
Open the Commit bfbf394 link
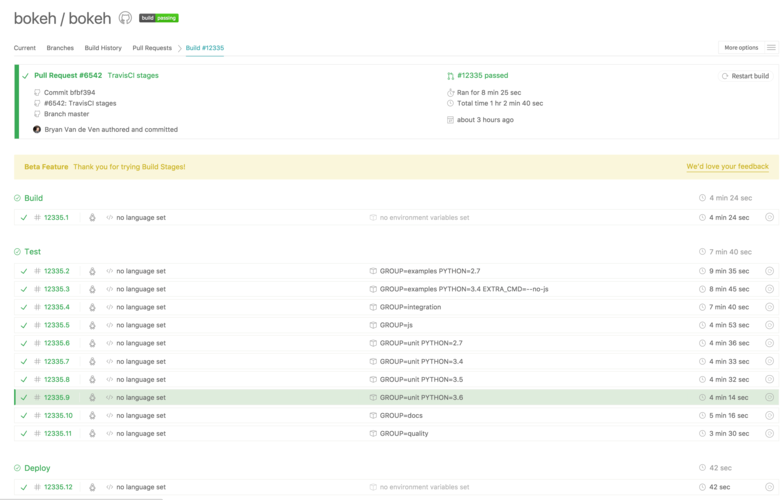[69, 92]
